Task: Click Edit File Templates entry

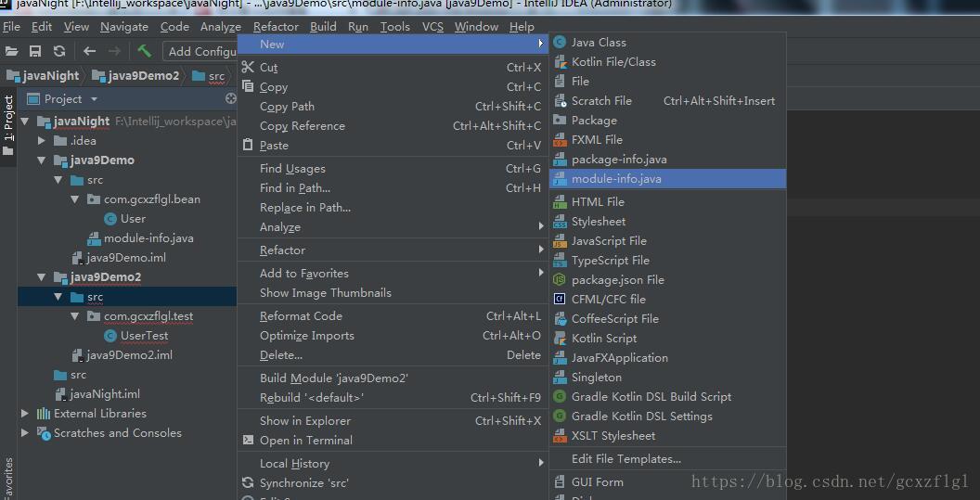Action: tap(667, 459)
